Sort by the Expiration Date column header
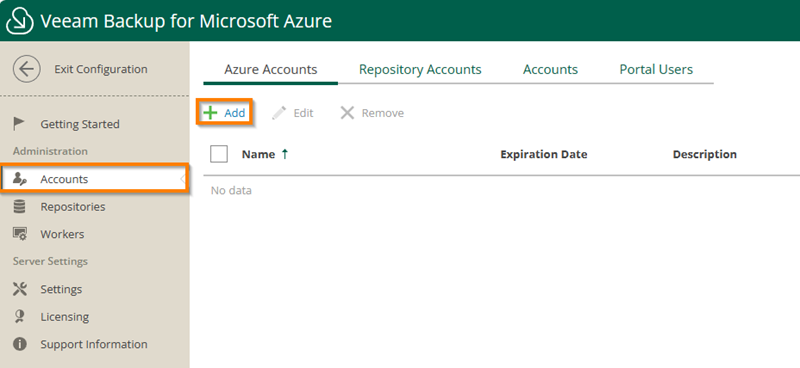800x368 pixels. [543, 154]
